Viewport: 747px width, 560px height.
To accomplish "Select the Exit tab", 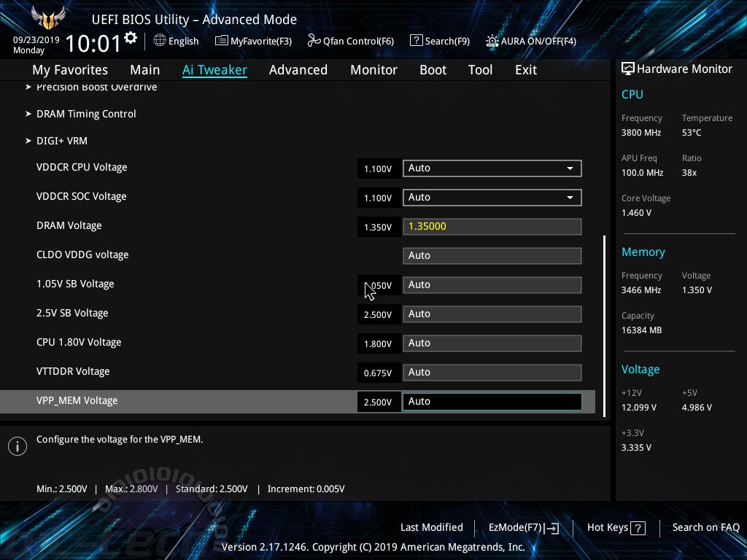I will [x=526, y=70].
